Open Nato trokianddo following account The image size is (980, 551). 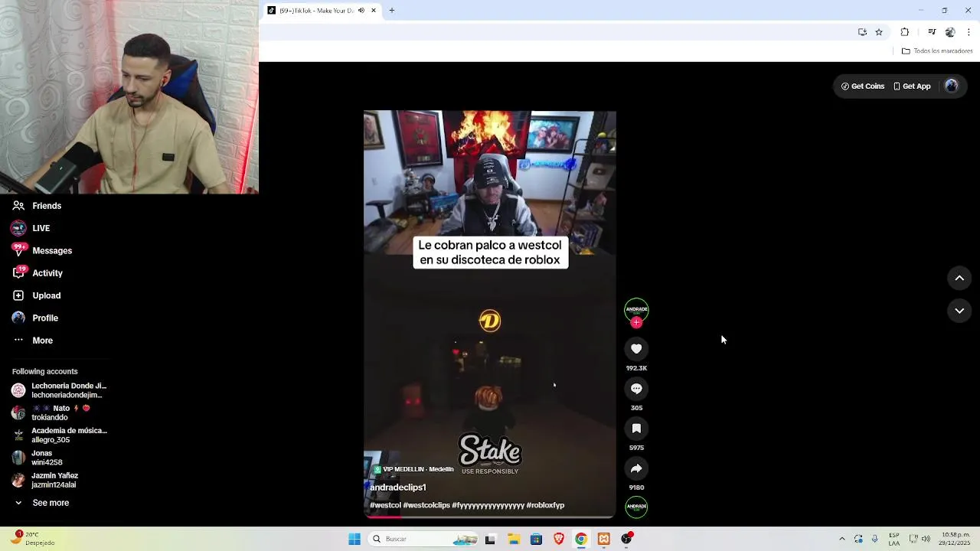pos(51,412)
